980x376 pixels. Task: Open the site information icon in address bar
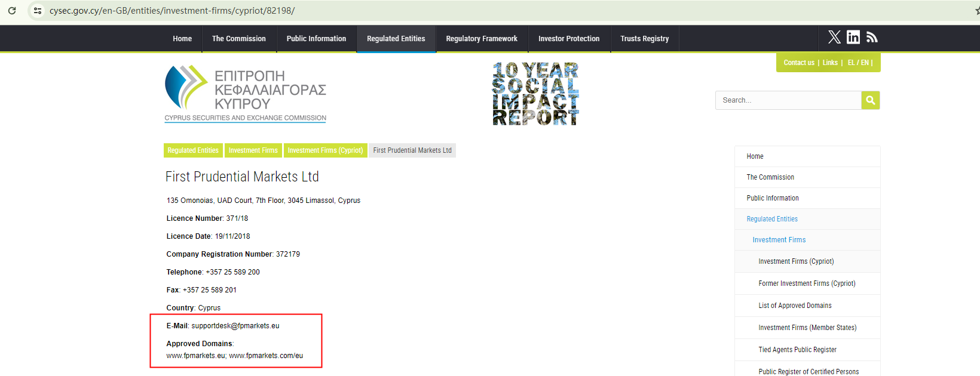coord(38,11)
